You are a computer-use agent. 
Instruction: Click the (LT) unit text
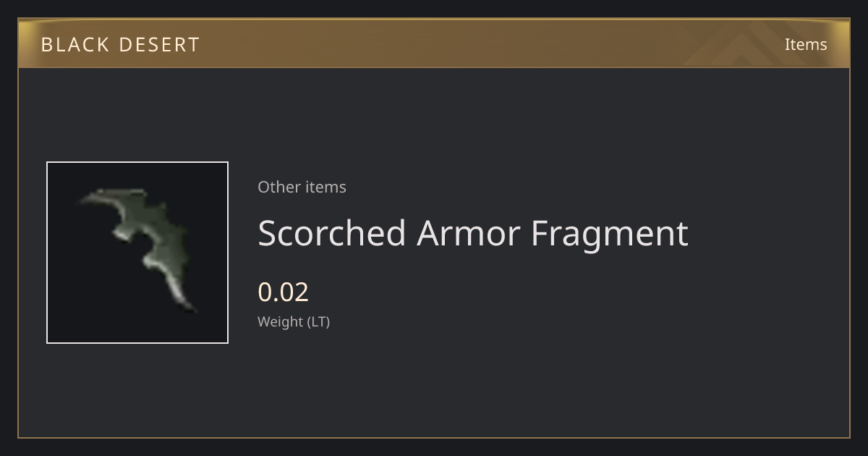click(x=319, y=321)
